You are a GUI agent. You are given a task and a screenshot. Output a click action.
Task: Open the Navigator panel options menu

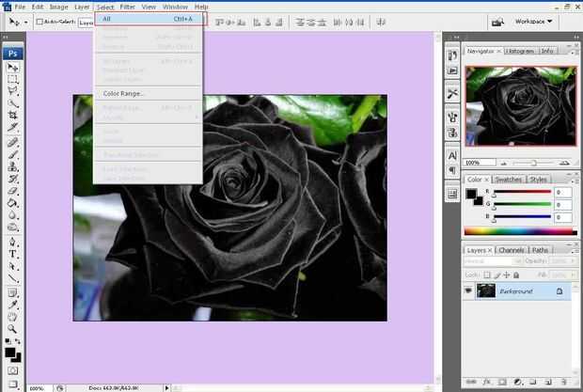(573, 53)
